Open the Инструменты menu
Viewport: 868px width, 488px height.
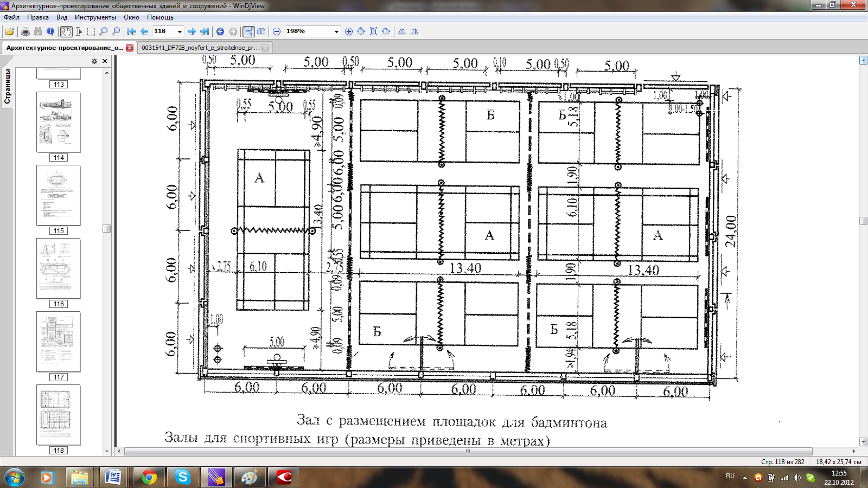[95, 17]
